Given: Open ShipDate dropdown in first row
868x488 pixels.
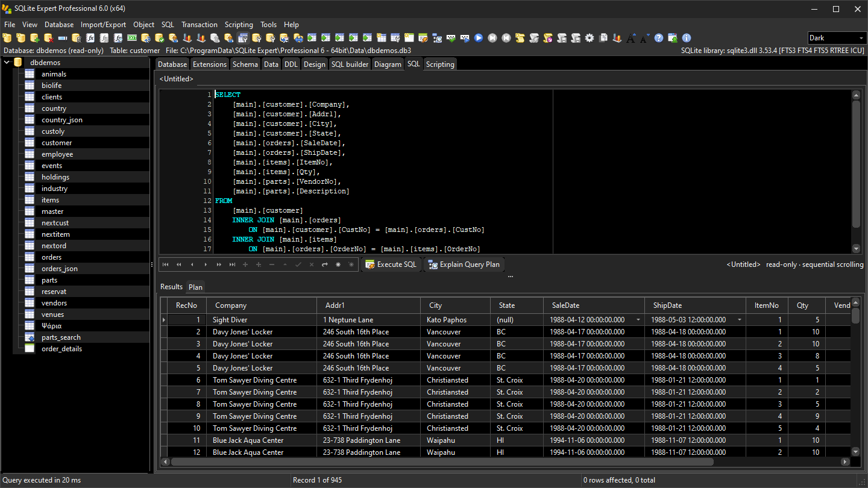Looking at the screenshot, I should (740, 320).
